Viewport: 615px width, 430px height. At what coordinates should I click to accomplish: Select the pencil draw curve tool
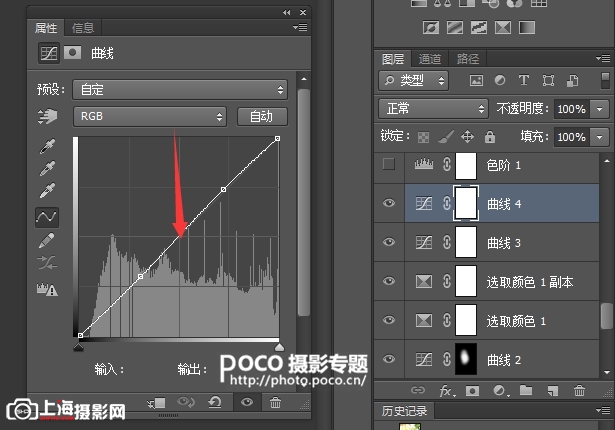pos(47,241)
